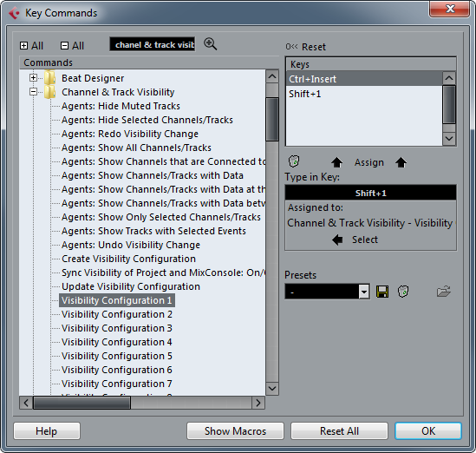Select Agents: Redo Visibility Change
The width and height of the screenshot is (476, 453).
click(x=130, y=134)
